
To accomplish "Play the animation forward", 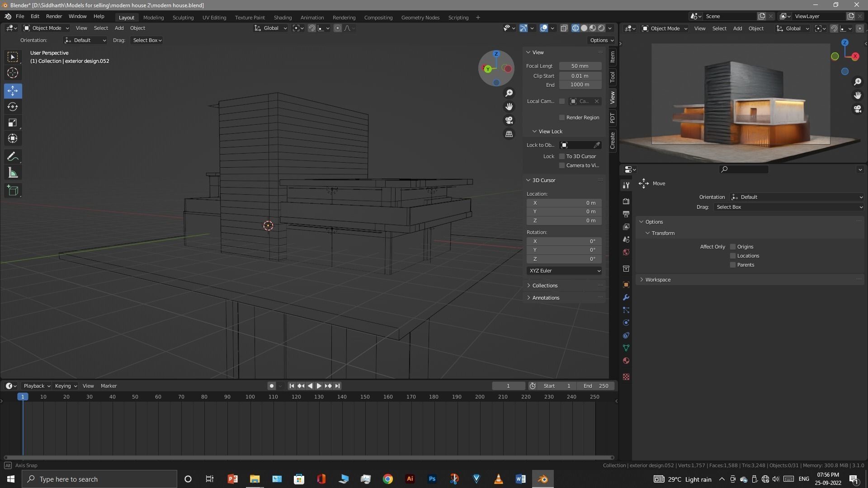I will [x=319, y=386].
